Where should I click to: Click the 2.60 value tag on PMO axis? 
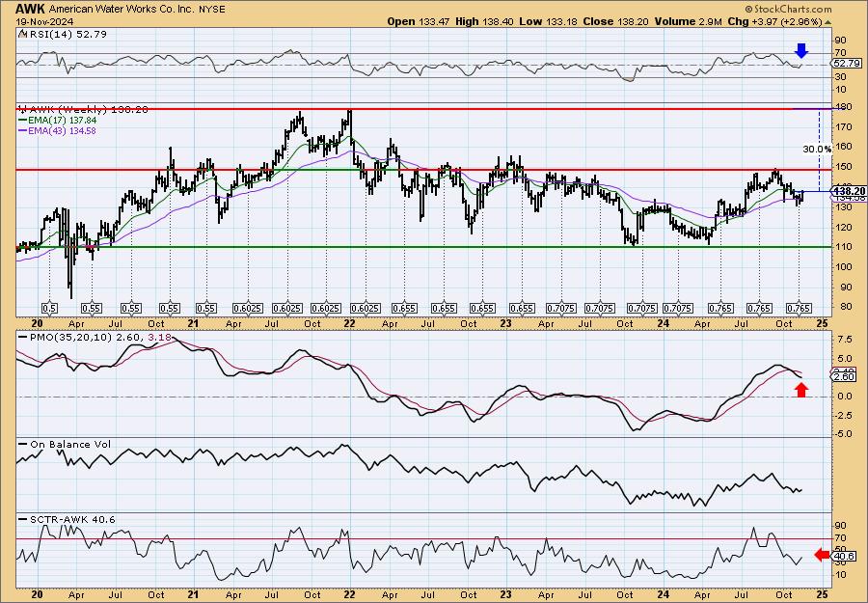(845, 376)
